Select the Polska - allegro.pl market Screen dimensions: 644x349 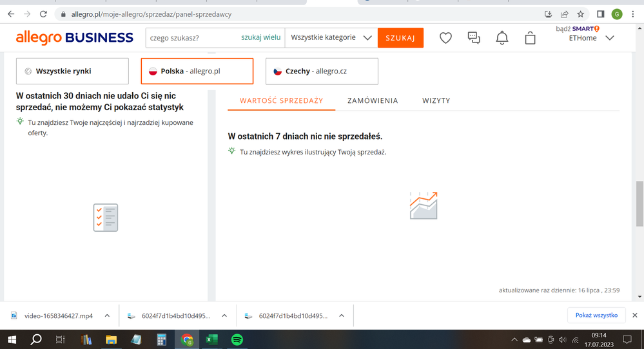(x=197, y=71)
